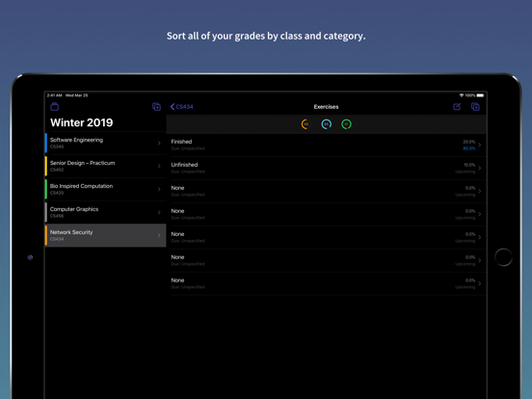Select the blue circular progress indicator
This screenshot has width=532, height=399.
pyautogui.click(x=326, y=124)
